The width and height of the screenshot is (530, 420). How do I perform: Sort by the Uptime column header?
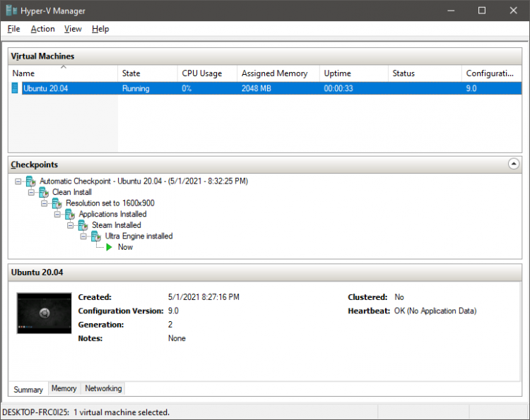point(353,73)
